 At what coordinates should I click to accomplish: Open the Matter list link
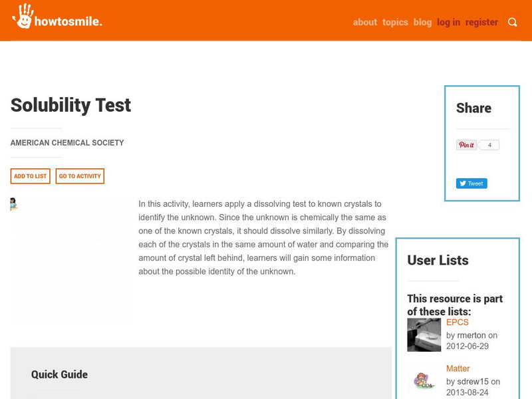pyautogui.click(x=458, y=368)
